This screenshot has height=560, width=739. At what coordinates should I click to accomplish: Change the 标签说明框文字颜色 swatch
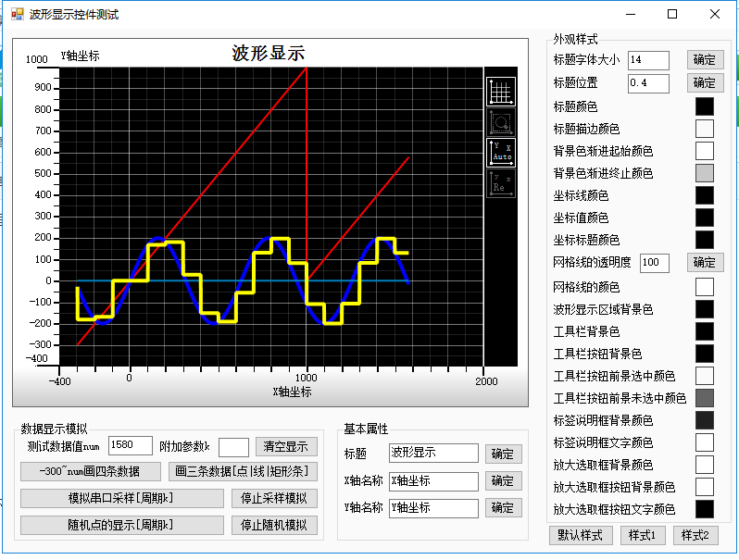[x=705, y=442]
